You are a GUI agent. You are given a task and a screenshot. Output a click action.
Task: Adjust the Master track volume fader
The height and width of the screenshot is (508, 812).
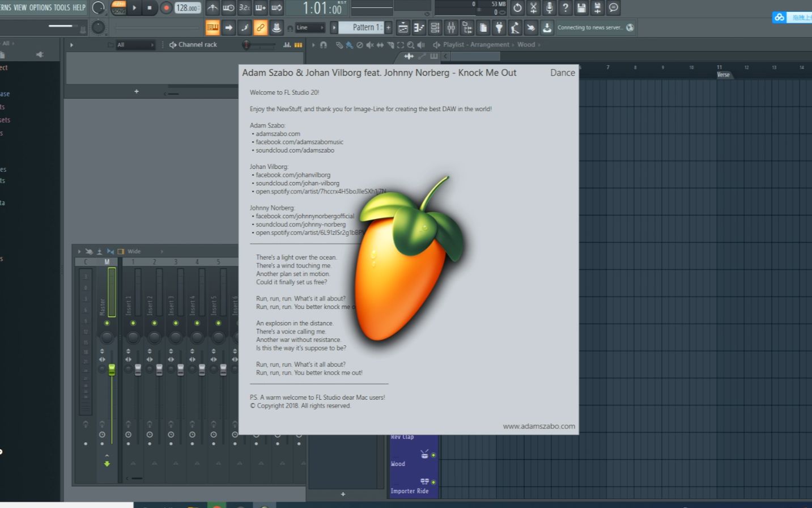coord(112,370)
